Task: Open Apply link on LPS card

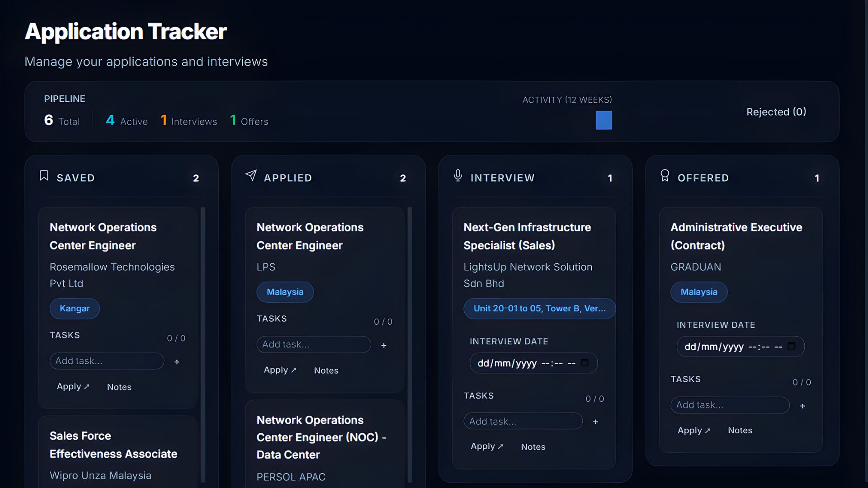Action: (280, 370)
